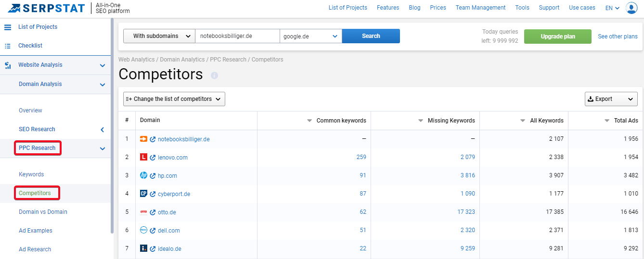Open otto.de external link icon

click(153, 212)
